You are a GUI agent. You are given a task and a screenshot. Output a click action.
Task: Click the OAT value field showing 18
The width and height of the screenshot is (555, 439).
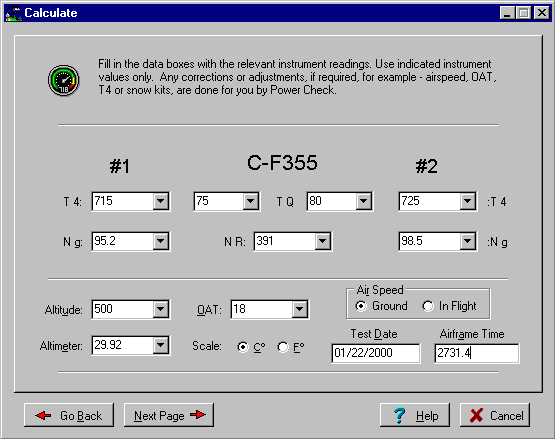[262, 309]
